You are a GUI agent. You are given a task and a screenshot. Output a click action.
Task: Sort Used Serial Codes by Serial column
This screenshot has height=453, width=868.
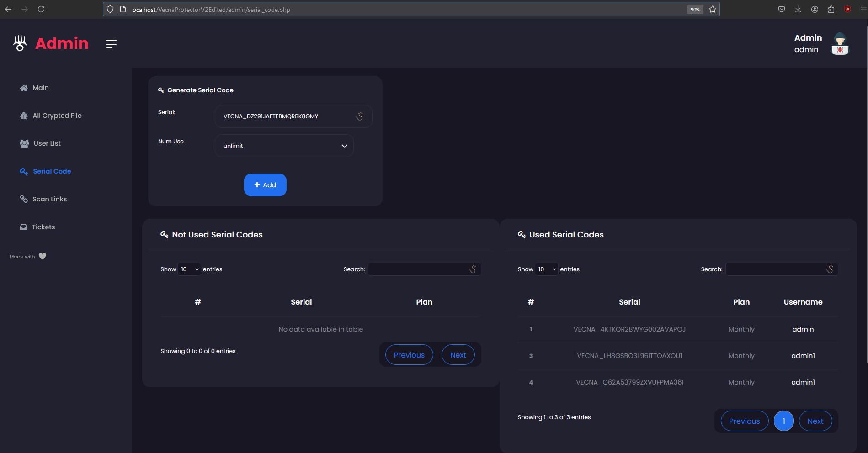pos(629,302)
